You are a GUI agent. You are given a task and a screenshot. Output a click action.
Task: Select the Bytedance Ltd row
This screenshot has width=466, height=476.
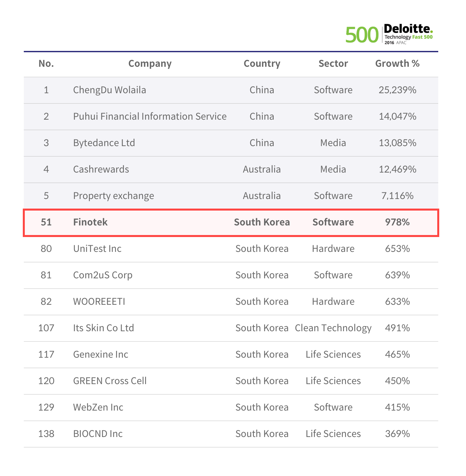coord(231,143)
